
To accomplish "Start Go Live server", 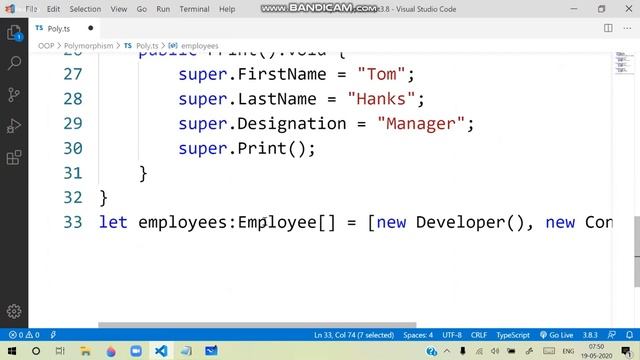I will coord(556,335).
